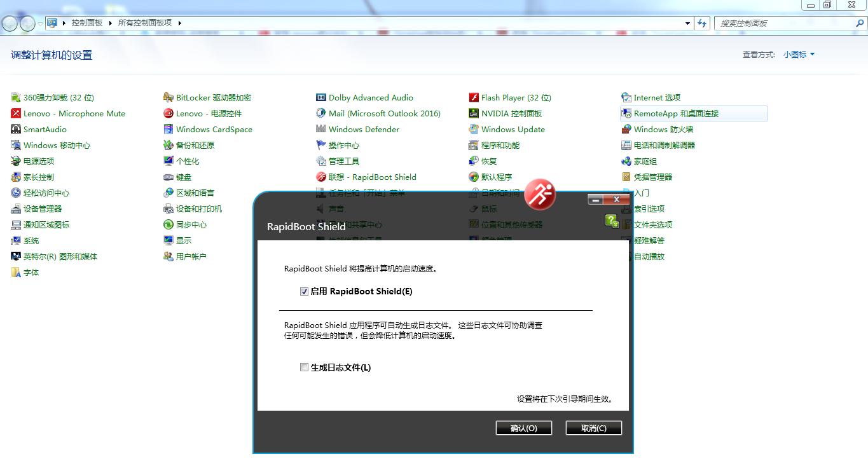Enable 生成日志文件 checkbox
The image size is (868, 459).
[305, 367]
